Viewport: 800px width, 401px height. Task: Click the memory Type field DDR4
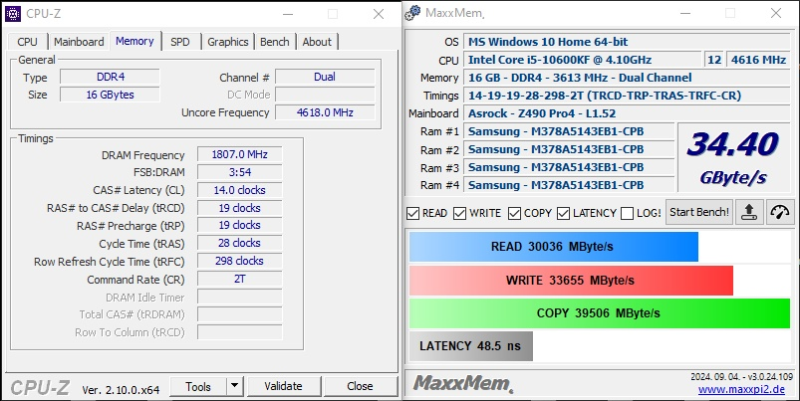tap(110, 77)
